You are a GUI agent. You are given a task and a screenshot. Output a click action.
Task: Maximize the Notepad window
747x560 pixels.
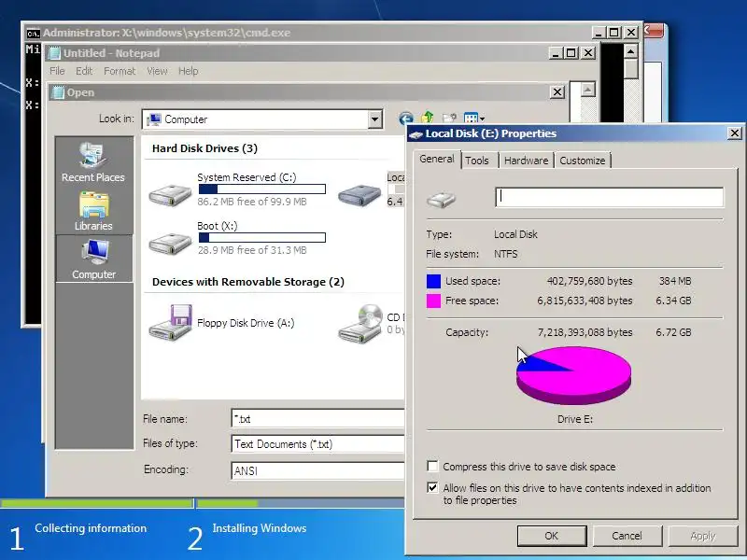(x=571, y=53)
